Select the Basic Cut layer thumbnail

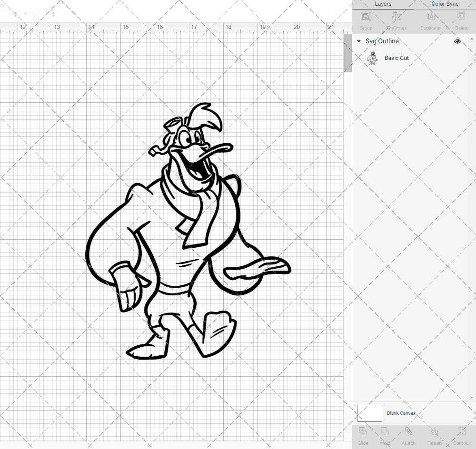(373, 58)
